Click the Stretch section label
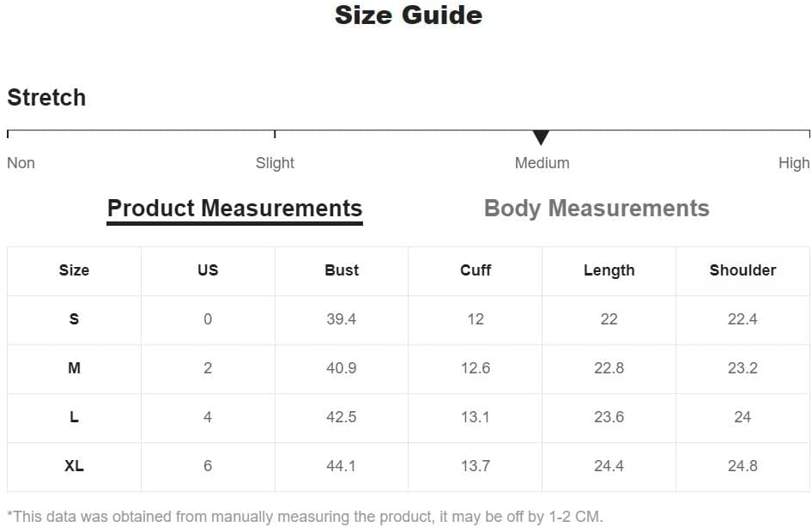The width and height of the screenshot is (812, 527). click(x=46, y=98)
